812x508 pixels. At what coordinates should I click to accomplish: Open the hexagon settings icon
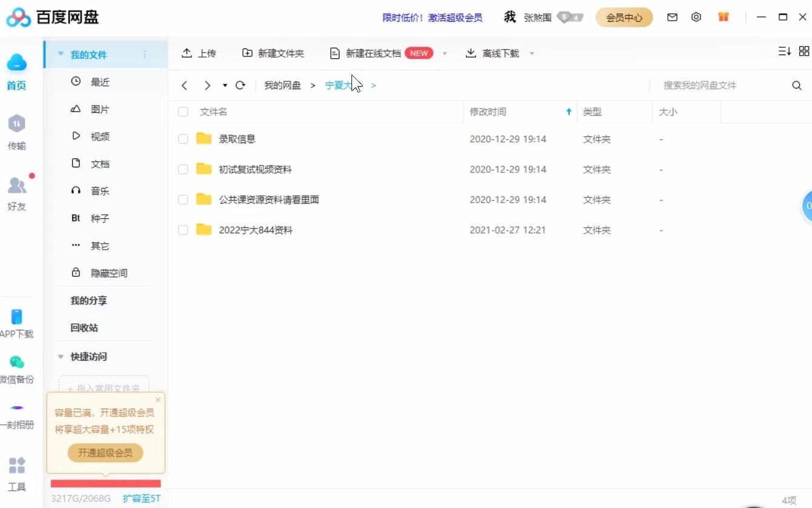696,17
